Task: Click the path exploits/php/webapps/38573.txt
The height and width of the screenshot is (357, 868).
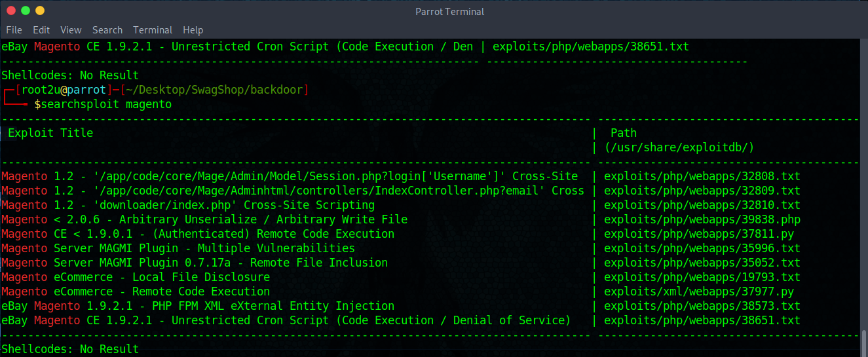Action: pyautogui.click(x=702, y=306)
